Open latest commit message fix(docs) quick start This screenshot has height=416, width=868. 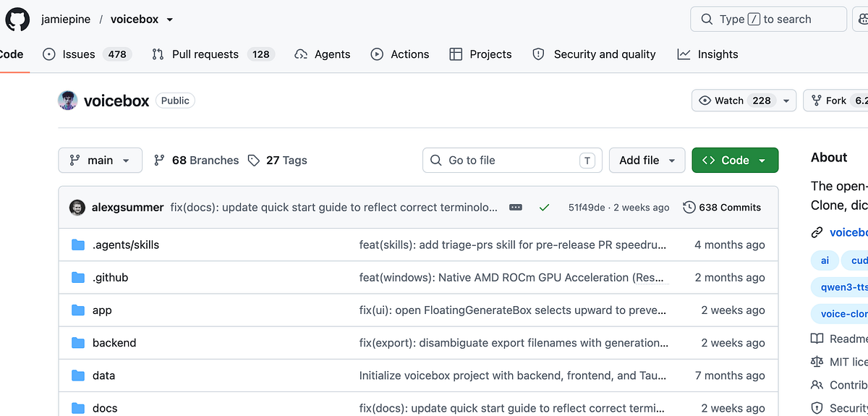click(334, 208)
